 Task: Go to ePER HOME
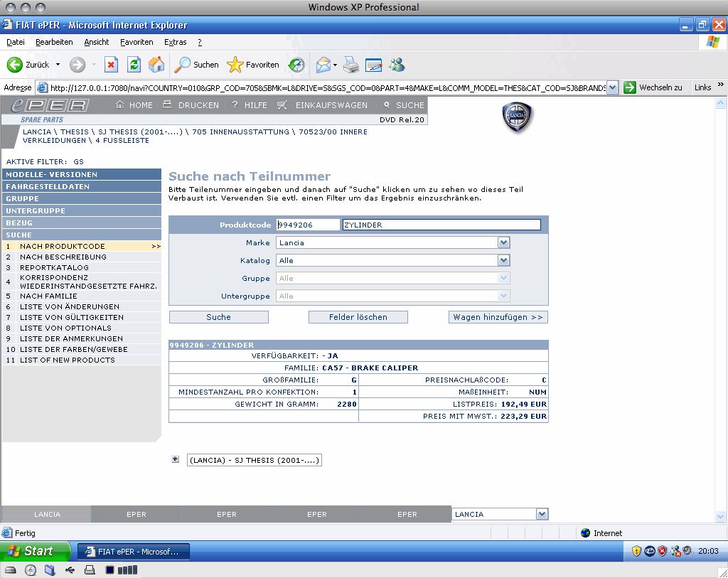pyautogui.click(x=134, y=105)
